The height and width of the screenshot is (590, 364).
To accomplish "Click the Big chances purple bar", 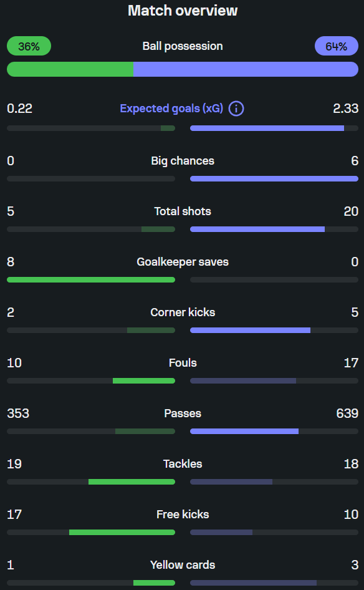I will (x=274, y=179).
